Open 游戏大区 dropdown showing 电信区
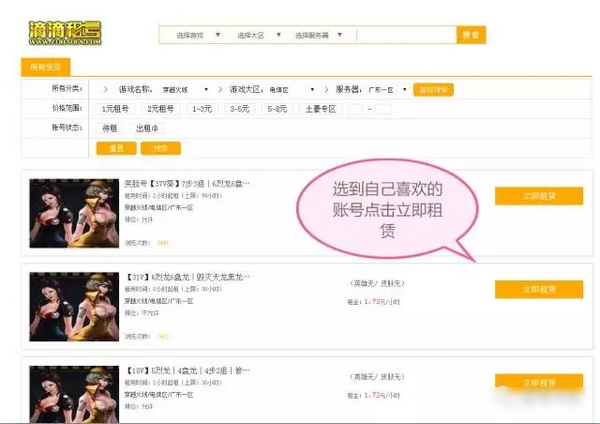This screenshot has height=424, width=600. tap(292, 90)
